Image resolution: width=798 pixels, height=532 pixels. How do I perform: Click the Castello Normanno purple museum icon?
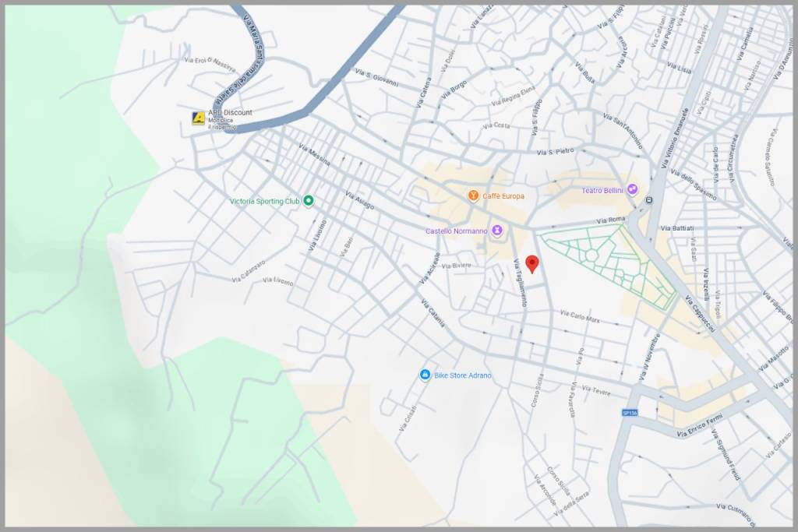(x=497, y=231)
